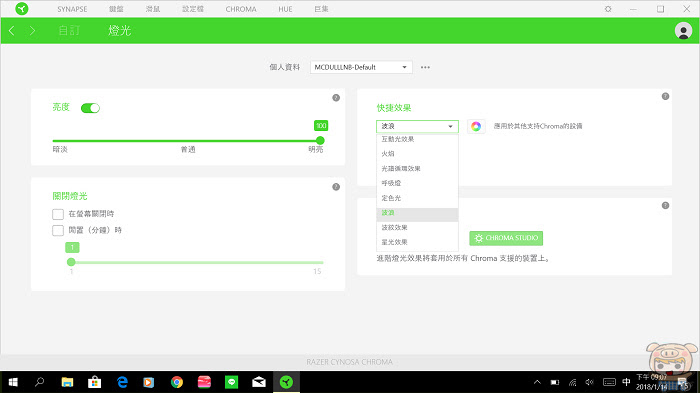
Task: Go back with the left arrow
Action: tap(12, 30)
